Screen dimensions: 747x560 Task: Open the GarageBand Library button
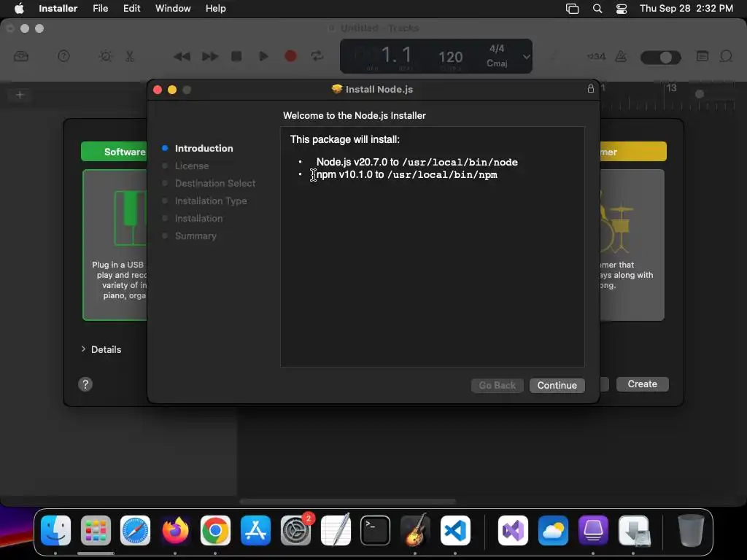click(x=21, y=56)
